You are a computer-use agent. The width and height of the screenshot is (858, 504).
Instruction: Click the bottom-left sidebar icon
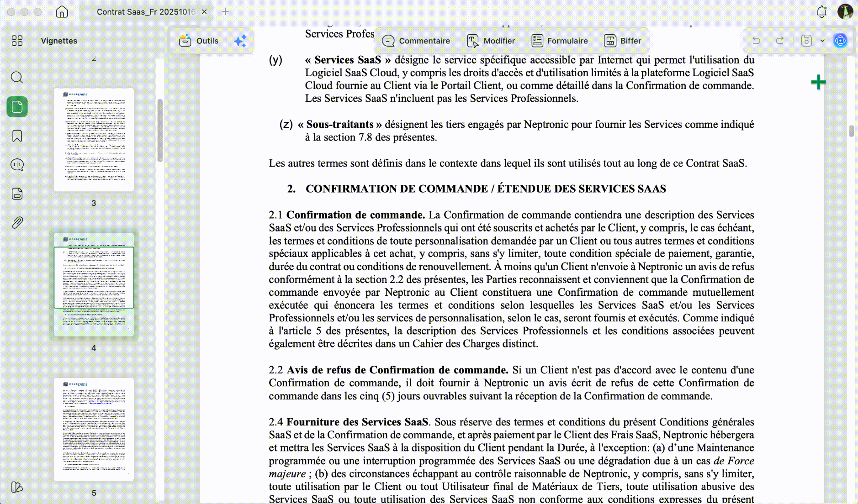coord(17,487)
